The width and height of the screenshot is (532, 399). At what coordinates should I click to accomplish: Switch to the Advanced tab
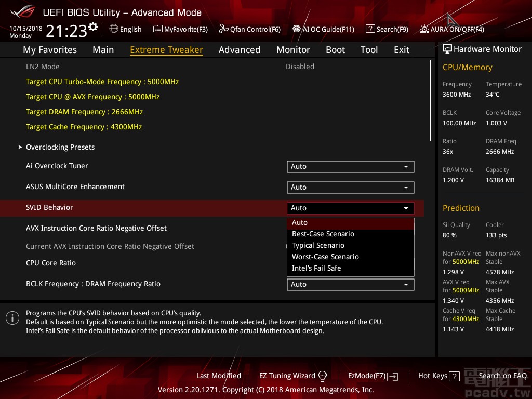click(239, 50)
